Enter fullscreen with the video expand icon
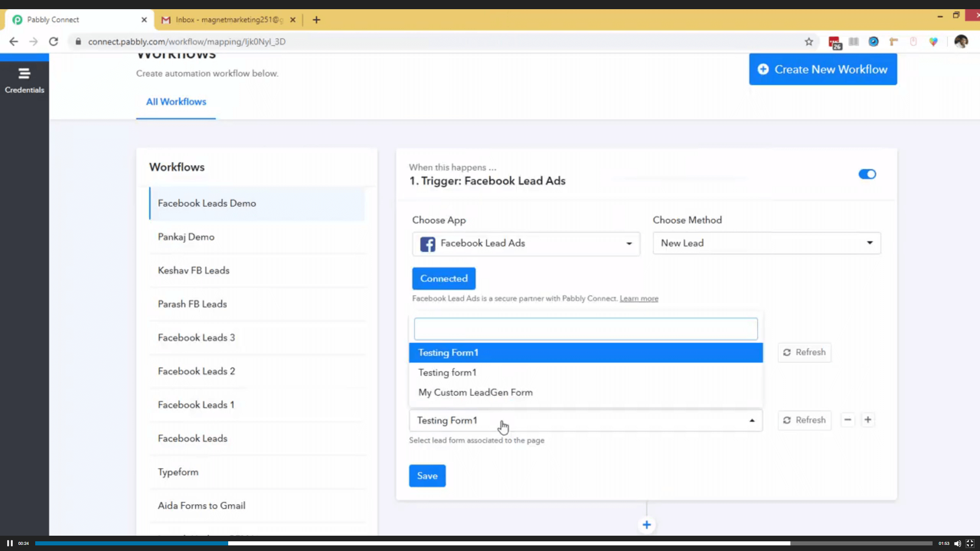 pos(970,543)
